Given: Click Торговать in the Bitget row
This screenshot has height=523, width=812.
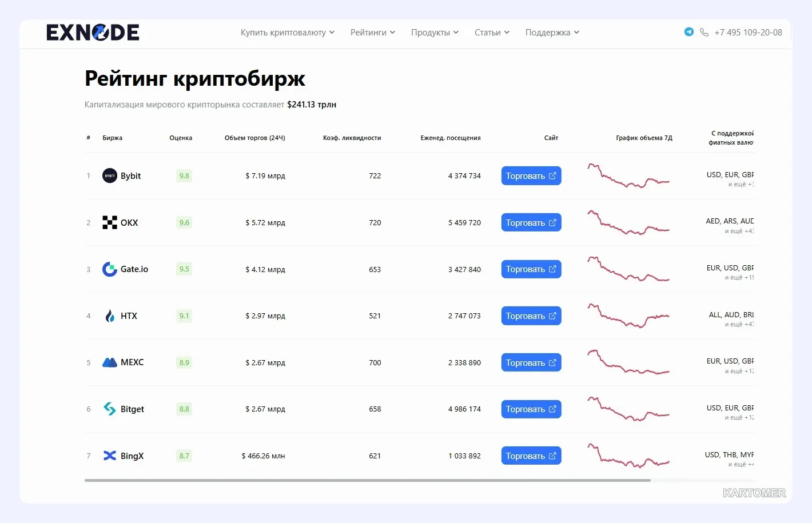Looking at the screenshot, I should click(531, 409).
